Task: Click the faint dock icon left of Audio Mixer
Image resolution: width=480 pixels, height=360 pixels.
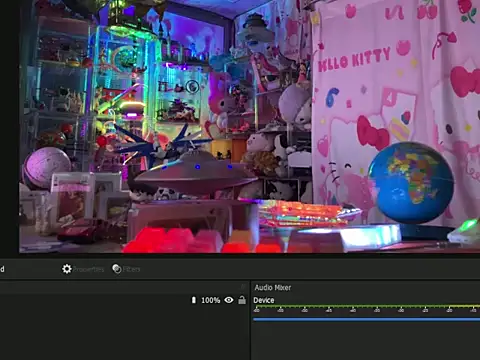Action: coord(243,287)
